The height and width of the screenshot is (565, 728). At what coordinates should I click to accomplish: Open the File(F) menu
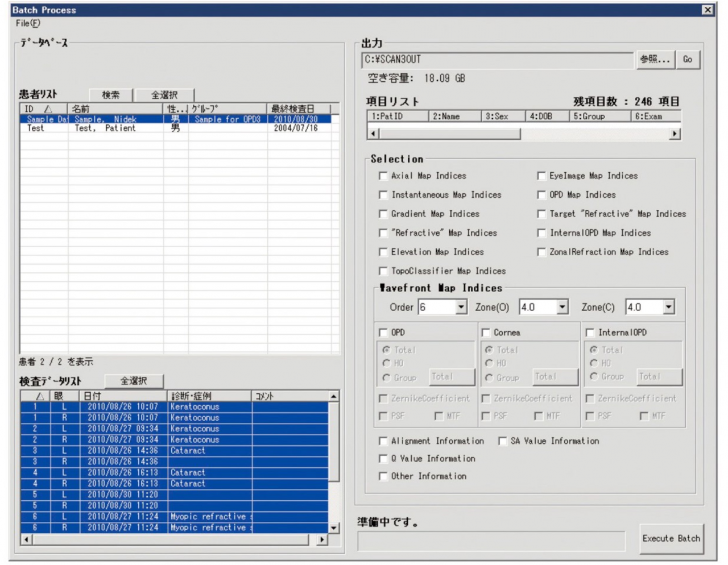(28, 23)
